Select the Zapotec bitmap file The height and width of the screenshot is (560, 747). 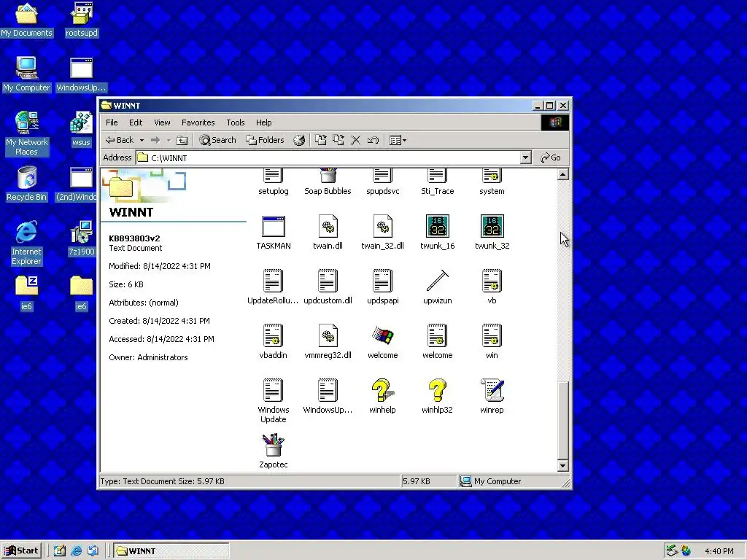[x=274, y=451]
